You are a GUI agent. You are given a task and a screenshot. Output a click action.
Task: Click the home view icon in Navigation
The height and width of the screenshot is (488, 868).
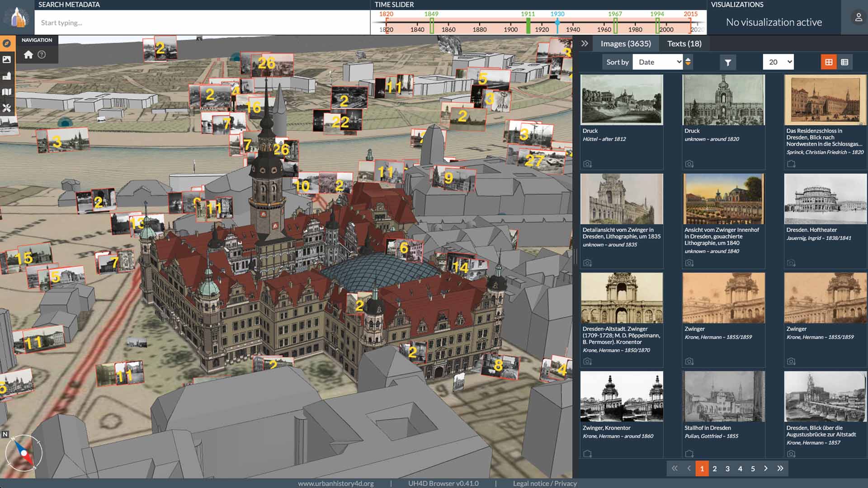point(28,55)
